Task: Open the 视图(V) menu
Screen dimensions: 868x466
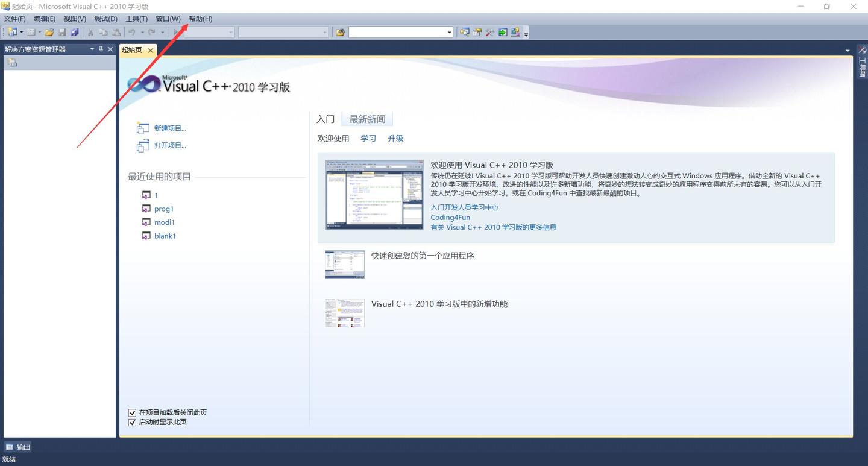Action: coord(75,19)
